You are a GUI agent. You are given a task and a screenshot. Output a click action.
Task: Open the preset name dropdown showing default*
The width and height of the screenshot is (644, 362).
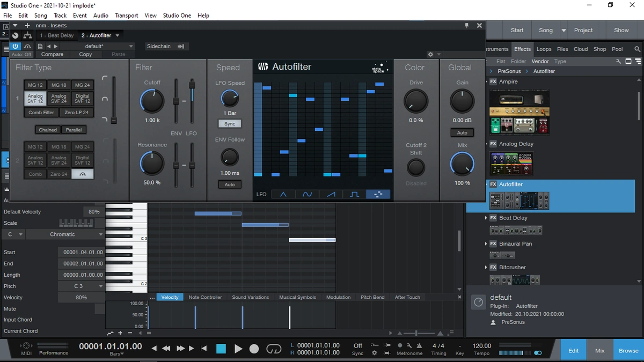point(97,47)
